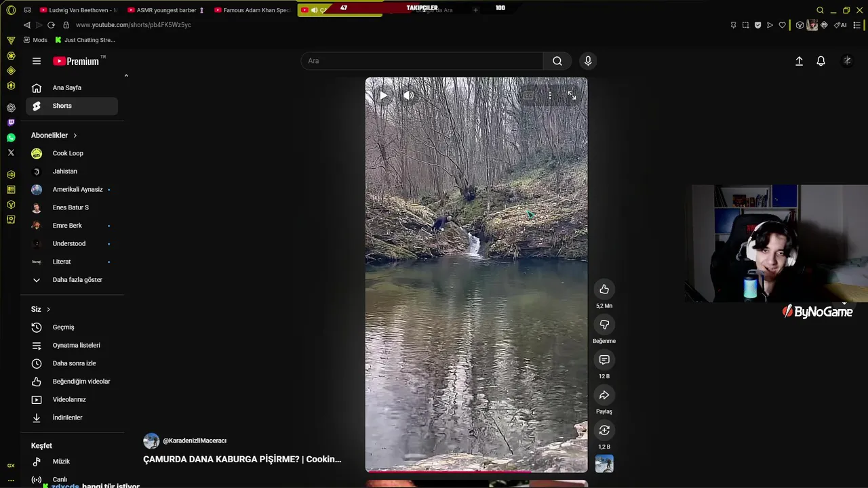
Task: Open comments showing 12 B
Action: pos(604,360)
